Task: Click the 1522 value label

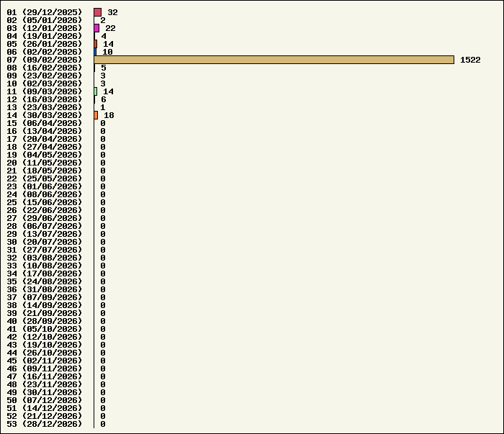Action: (x=470, y=60)
